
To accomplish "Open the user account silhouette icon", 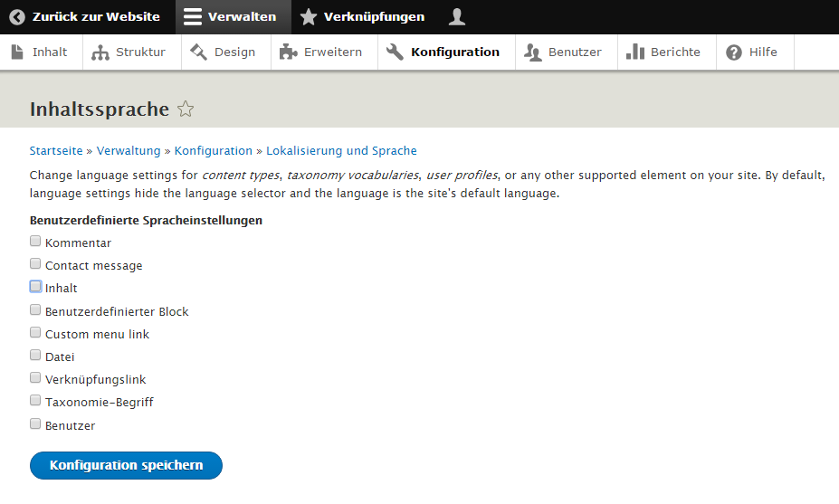I will coord(457,17).
